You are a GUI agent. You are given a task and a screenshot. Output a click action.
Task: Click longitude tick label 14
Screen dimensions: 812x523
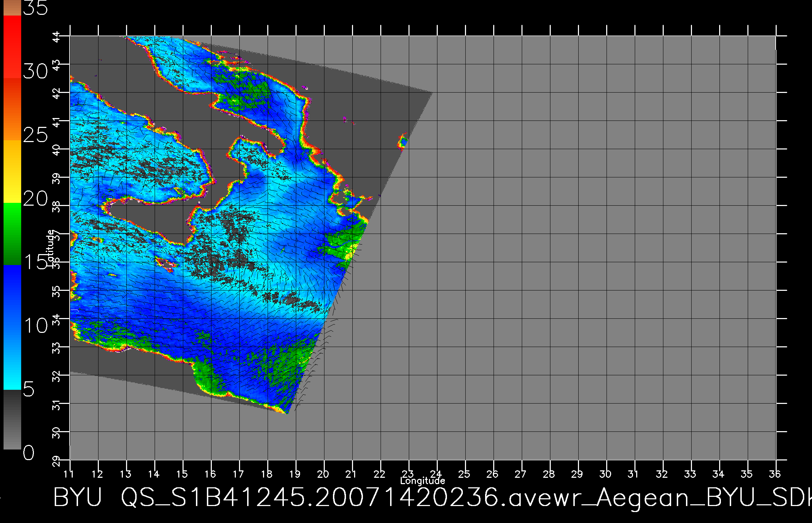pyautogui.click(x=154, y=474)
